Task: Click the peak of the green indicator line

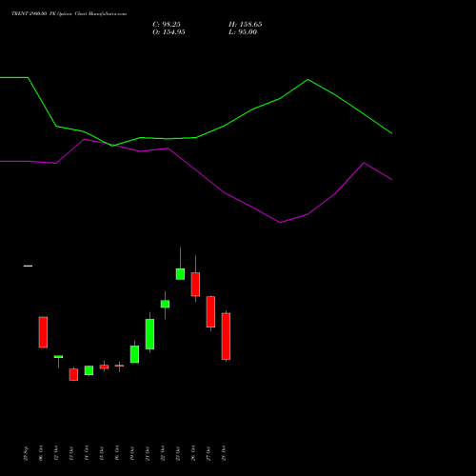Action: 307,80
